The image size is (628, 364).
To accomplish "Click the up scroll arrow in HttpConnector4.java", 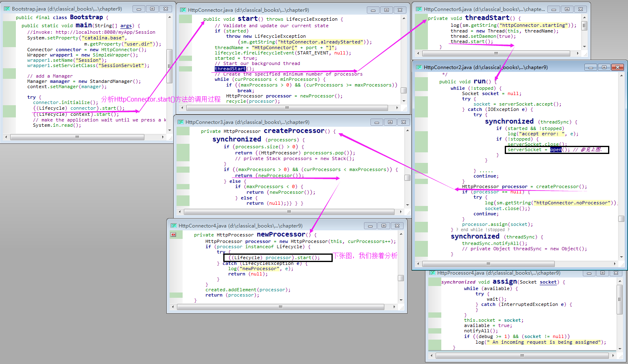I will coord(401,234).
